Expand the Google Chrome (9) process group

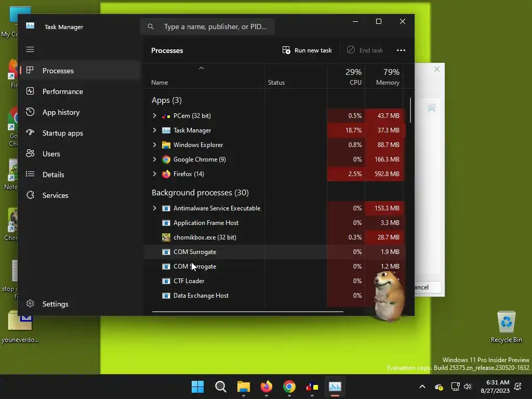click(x=154, y=159)
